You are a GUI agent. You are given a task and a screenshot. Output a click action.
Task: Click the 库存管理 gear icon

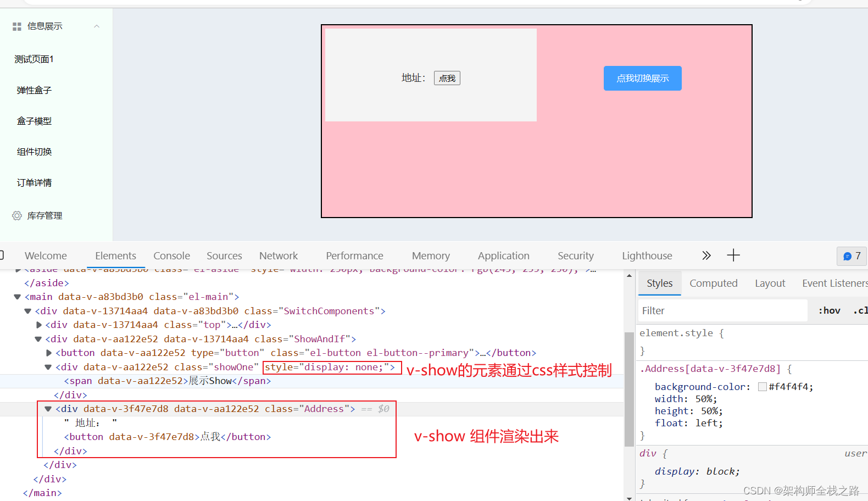tap(17, 216)
